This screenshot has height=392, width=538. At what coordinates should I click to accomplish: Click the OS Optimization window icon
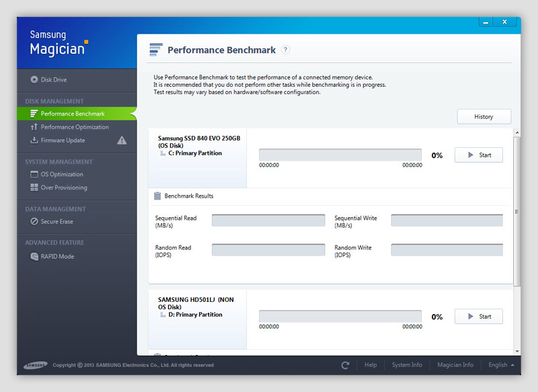[34, 174]
